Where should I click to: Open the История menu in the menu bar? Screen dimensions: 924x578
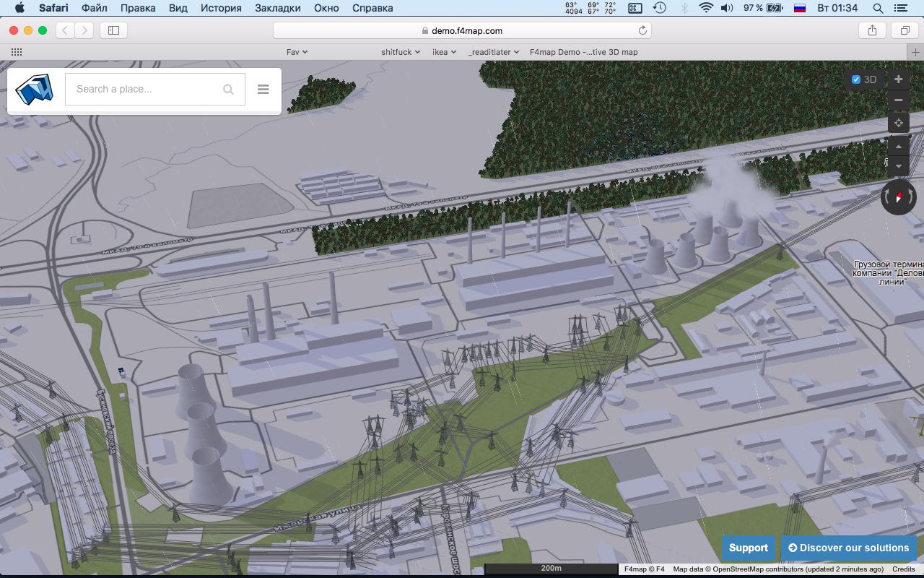[221, 8]
